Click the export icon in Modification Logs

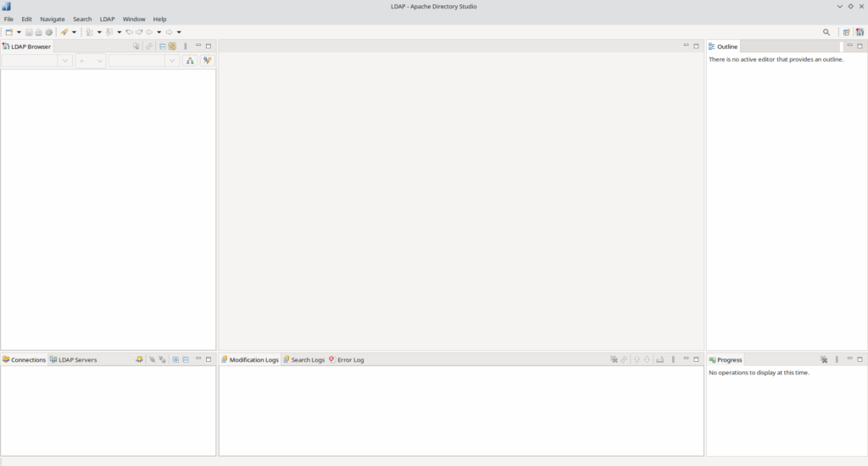(x=659, y=360)
